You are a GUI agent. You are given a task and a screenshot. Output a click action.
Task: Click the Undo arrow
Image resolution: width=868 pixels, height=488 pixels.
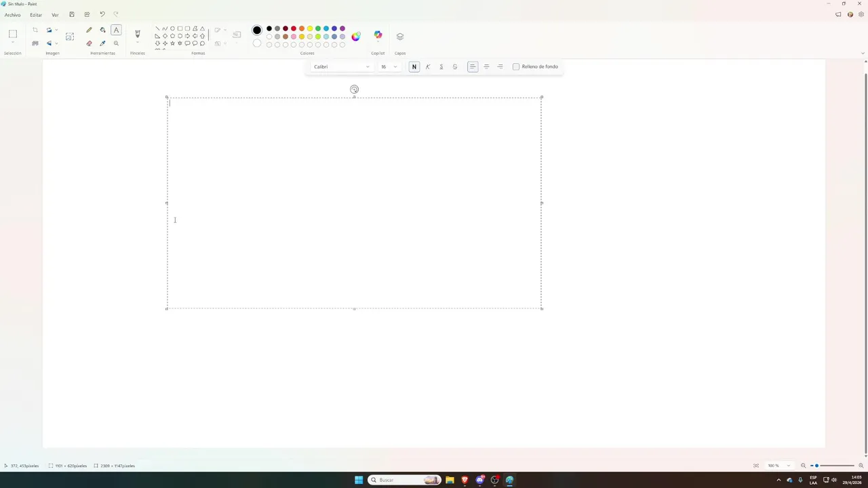point(102,14)
